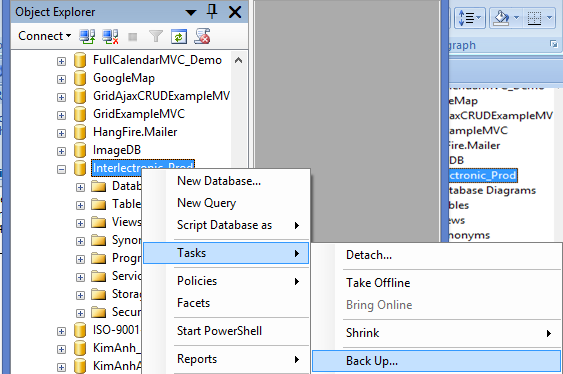563x374 pixels.
Task: Expand the ISO-9001 database node
Action: point(61,331)
